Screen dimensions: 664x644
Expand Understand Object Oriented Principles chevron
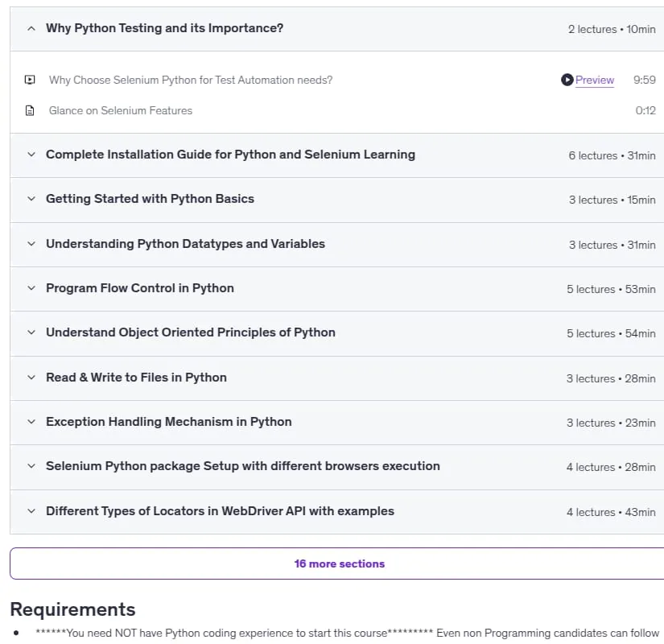pos(31,332)
